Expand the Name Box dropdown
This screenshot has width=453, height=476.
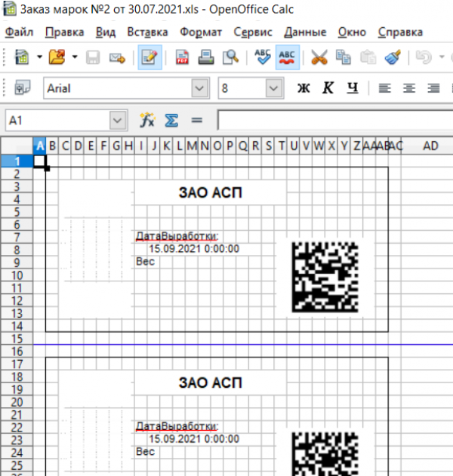pos(118,121)
